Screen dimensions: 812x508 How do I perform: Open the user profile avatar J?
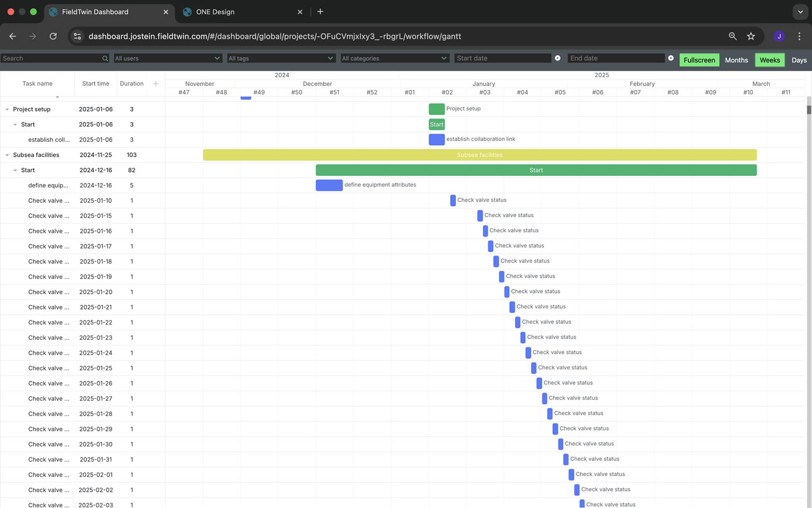[x=779, y=36]
